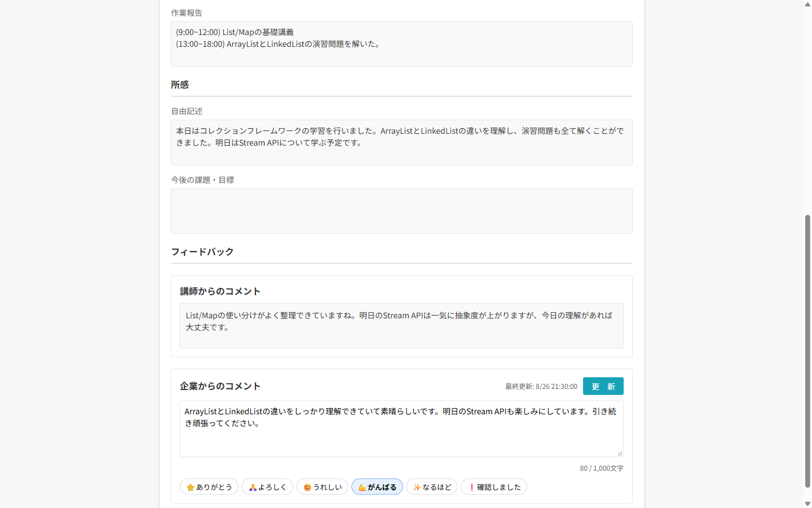Viewport: 812px width, 508px height.
Task: Click the 講師からのコメント heading
Action: 220,291
